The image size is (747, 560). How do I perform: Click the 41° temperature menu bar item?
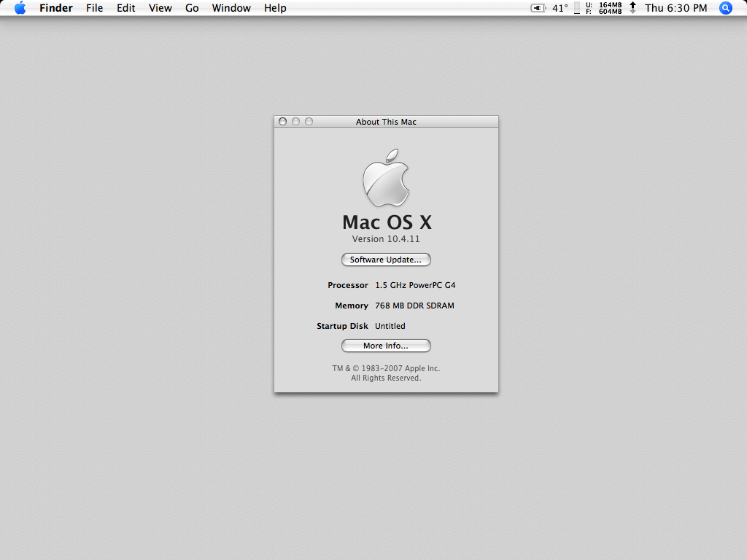pyautogui.click(x=560, y=8)
